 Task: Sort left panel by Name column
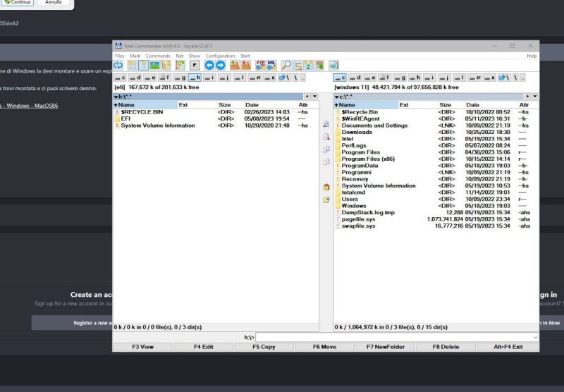coord(145,104)
